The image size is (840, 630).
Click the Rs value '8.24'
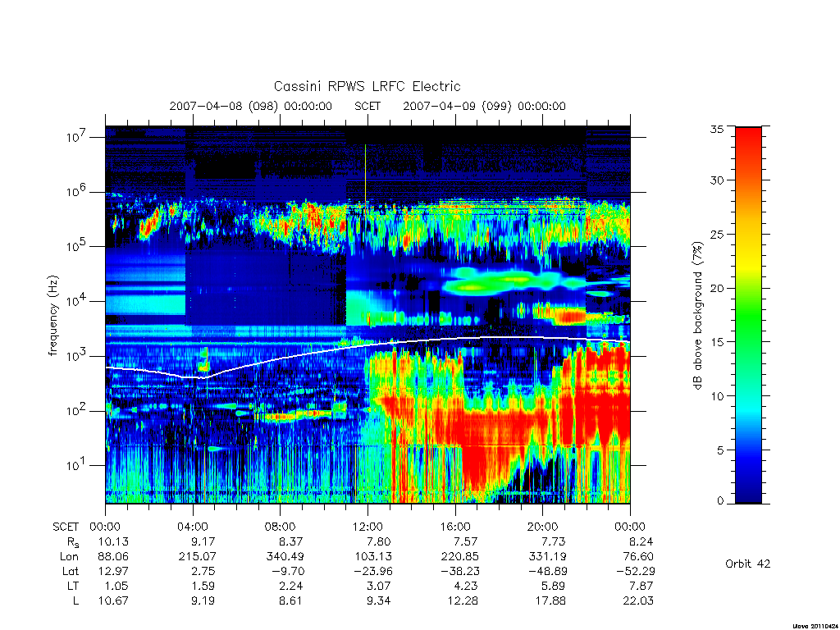coord(641,541)
